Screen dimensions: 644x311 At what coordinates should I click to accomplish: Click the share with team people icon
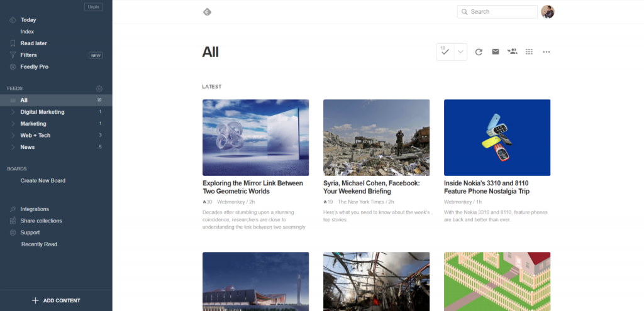click(513, 52)
